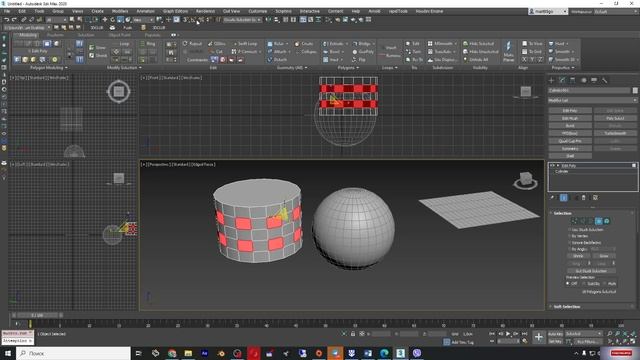The height and width of the screenshot is (360, 640).
Task: Click the selection lock toggle in status bar
Action: pyautogui.click(x=353, y=334)
